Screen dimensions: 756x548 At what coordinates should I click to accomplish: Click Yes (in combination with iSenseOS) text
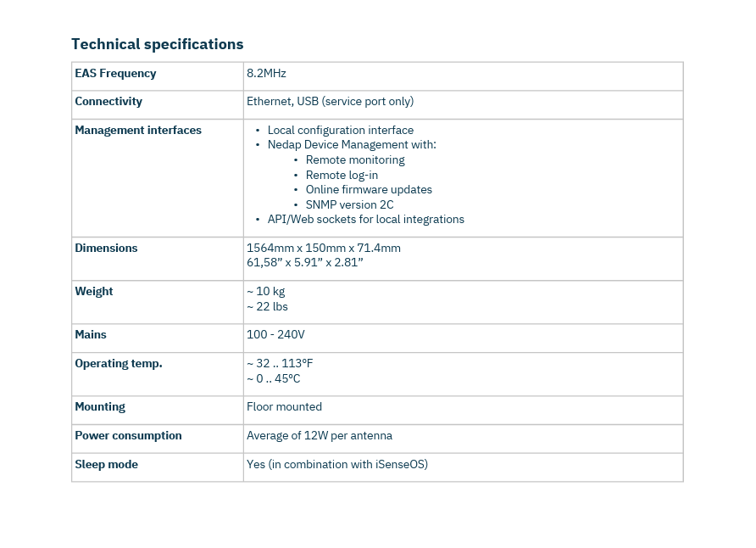pos(337,465)
